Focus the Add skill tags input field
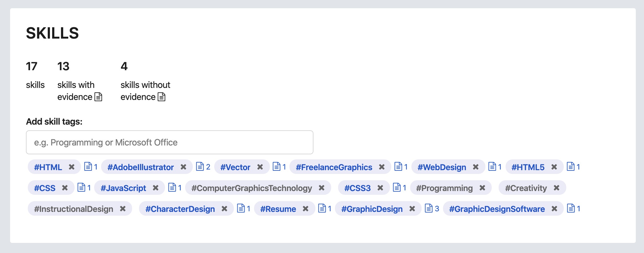The width and height of the screenshot is (644, 253). coord(170,142)
